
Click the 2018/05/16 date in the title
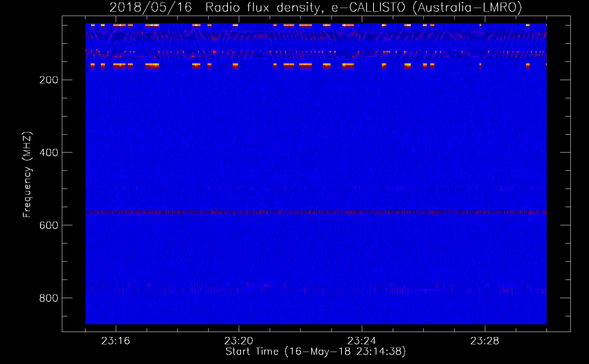pos(151,8)
